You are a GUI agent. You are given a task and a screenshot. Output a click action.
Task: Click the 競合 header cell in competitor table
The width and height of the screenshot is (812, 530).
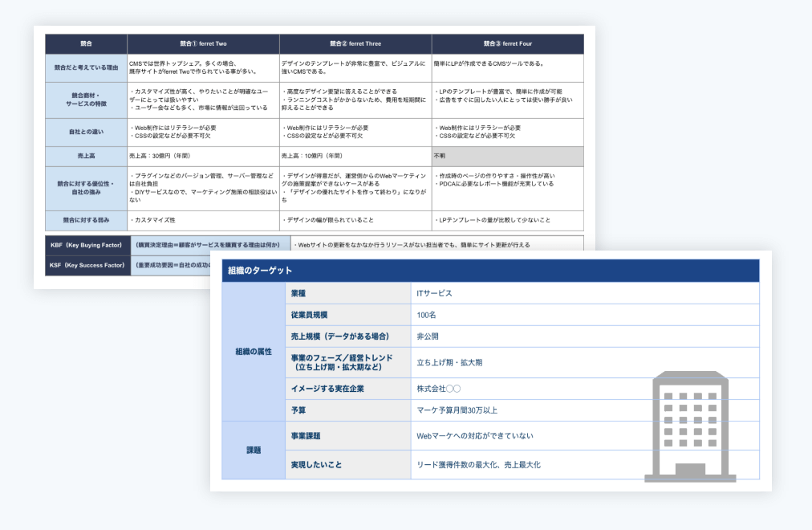pos(86,44)
